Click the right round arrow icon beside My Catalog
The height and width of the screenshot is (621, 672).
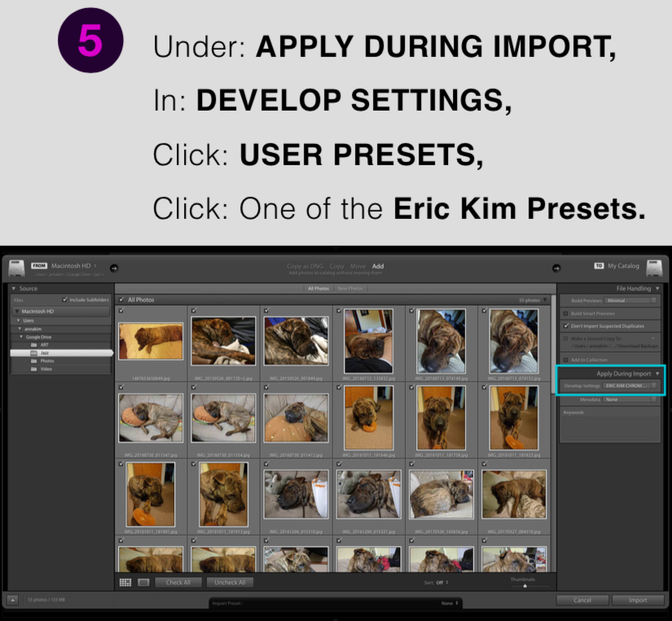(556, 267)
